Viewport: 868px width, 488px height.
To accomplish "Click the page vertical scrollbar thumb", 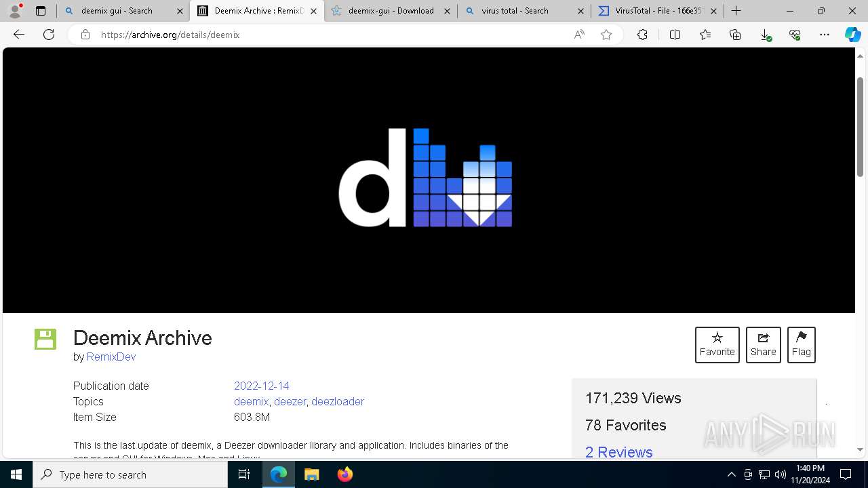I will 861,127.
